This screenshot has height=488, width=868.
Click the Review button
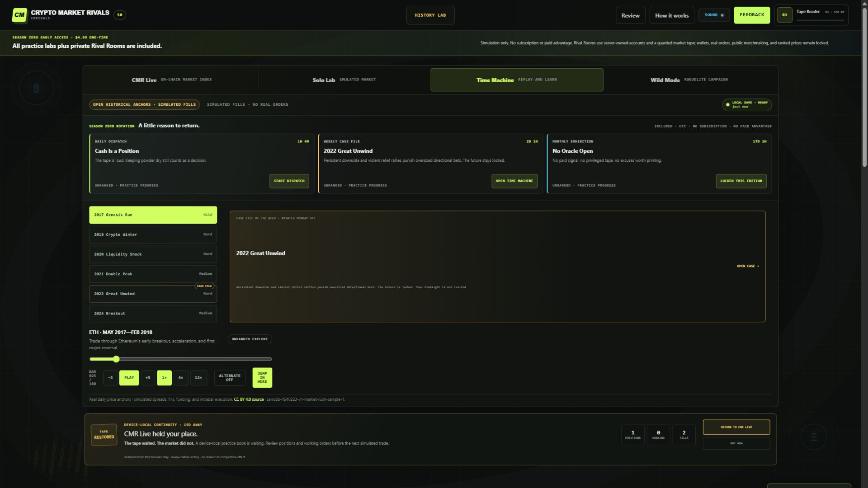(630, 15)
